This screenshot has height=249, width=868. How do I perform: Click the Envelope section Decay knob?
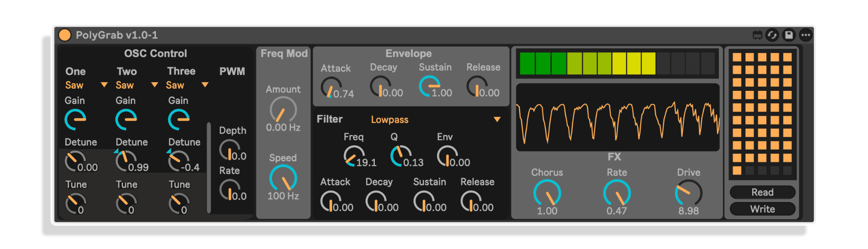point(381,86)
